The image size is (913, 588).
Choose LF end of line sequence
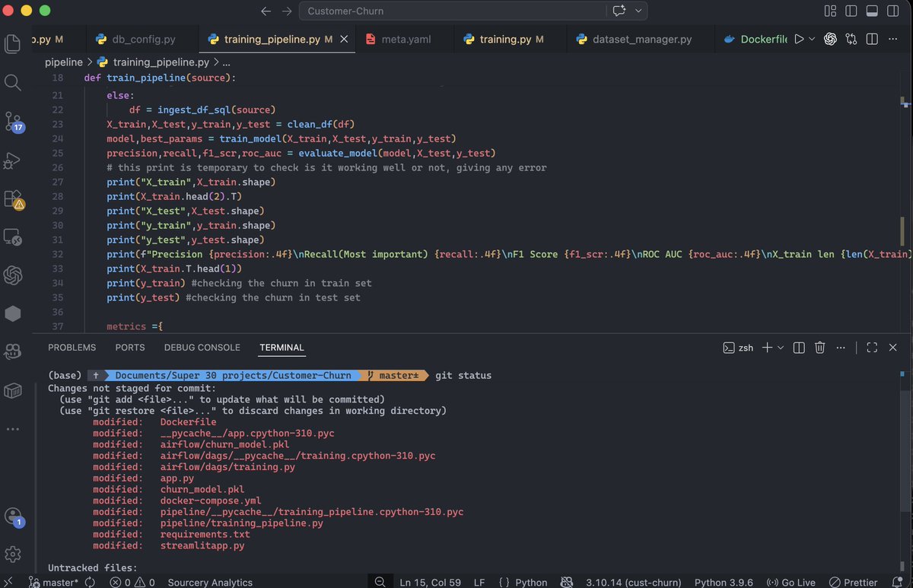[x=479, y=582]
